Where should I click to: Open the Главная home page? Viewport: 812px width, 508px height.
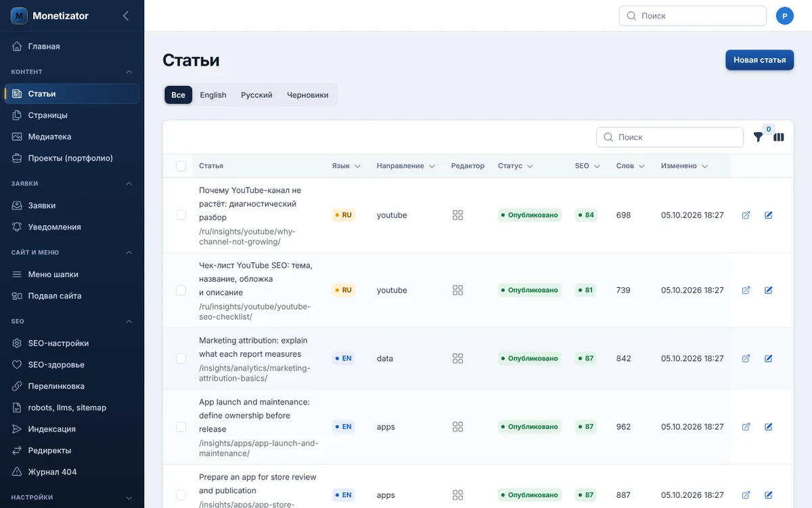click(72, 46)
